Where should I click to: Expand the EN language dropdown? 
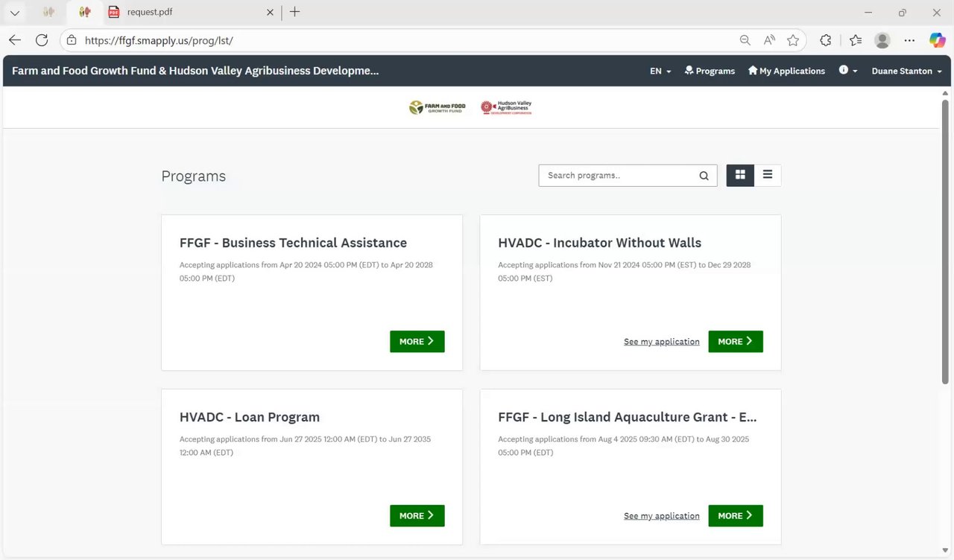[660, 71]
